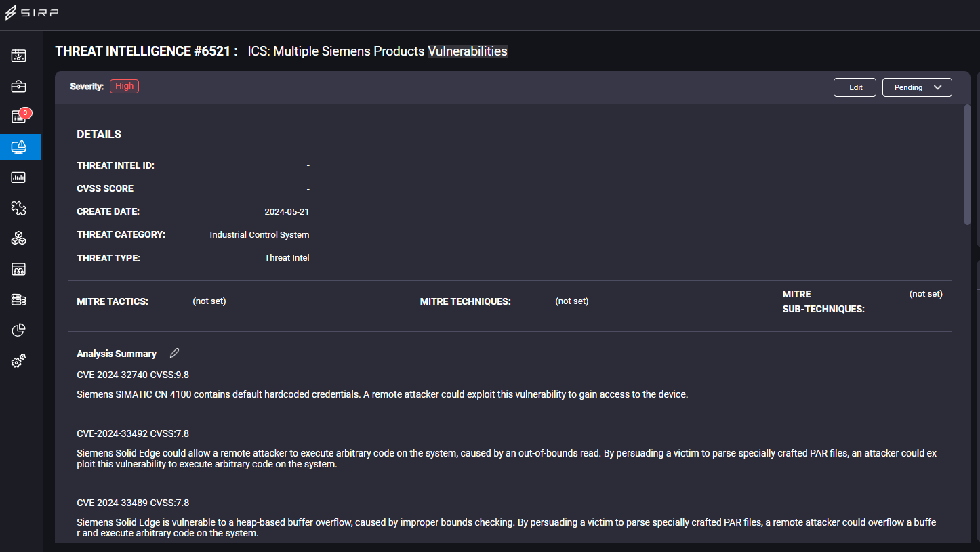
Task: Open the server rack icon in sidebar
Action: 18,299
